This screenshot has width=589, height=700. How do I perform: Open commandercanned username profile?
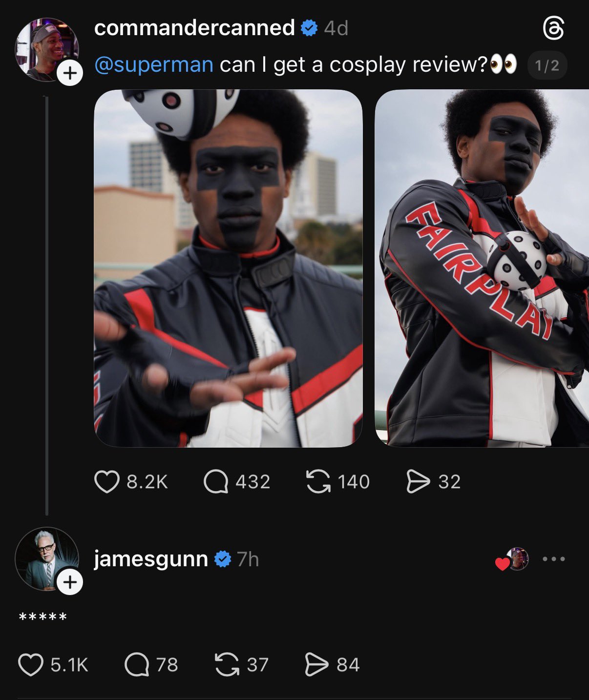[194, 28]
